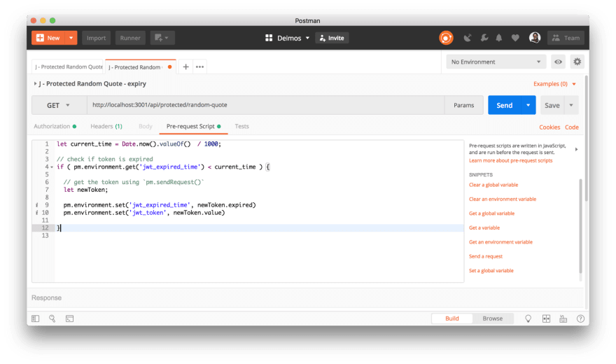Open the sync status icon
This screenshot has width=616, height=364.
(446, 38)
